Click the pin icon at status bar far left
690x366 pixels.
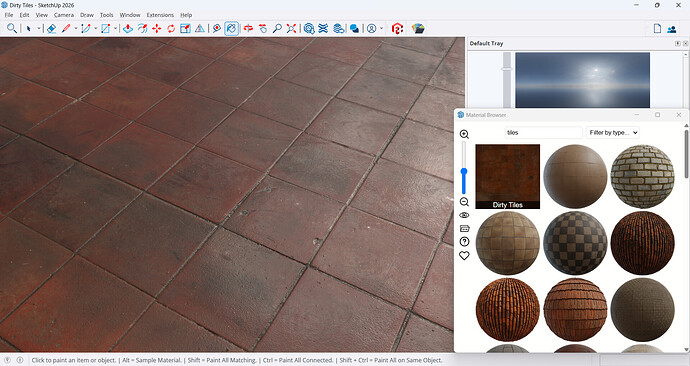click(x=7, y=360)
